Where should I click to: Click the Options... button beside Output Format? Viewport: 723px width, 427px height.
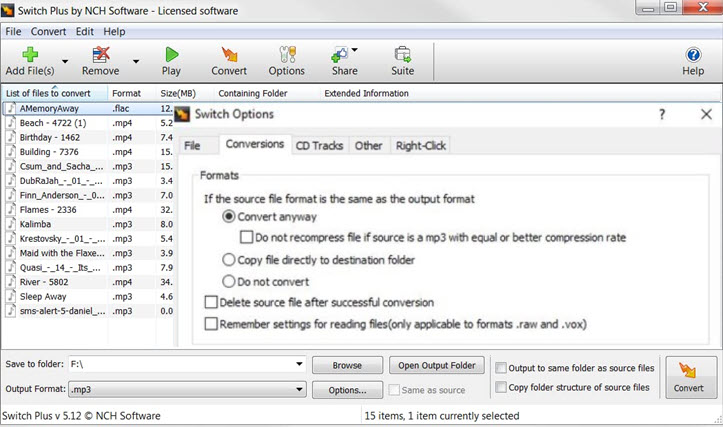click(x=347, y=390)
